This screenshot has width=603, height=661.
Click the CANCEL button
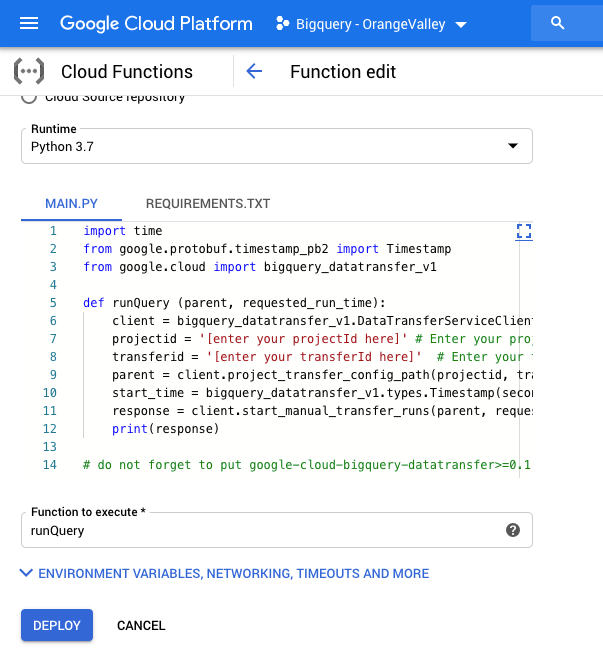141,625
